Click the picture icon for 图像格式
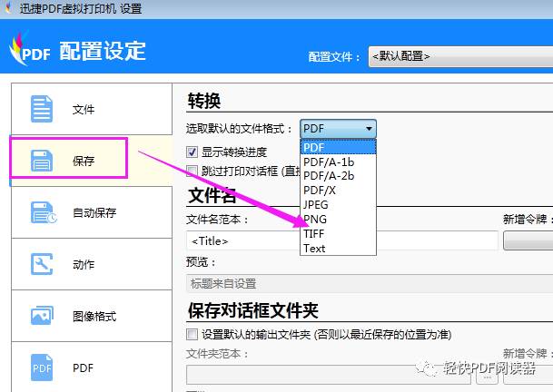This screenshot has height=392, width=553. pyautogui.click(x=42, y=316)
